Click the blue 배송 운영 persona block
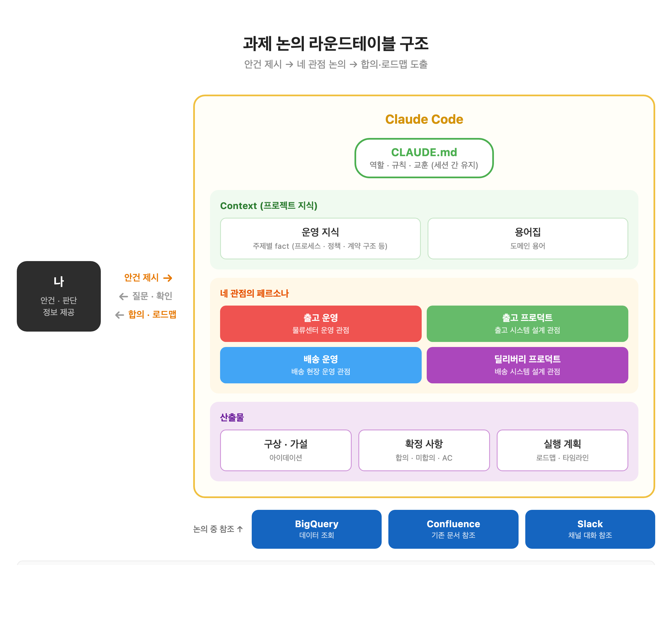Viewport: 672px width, 638px height. [x=321, y=365]
